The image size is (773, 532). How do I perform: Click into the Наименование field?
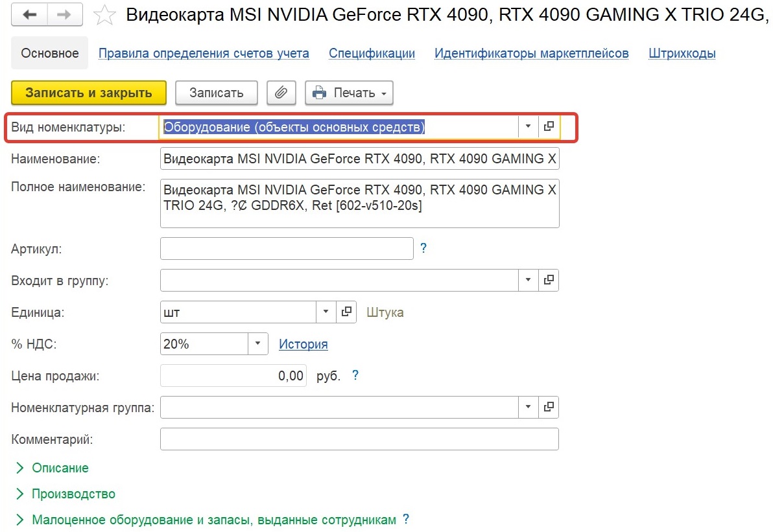[x=360, y=159]
